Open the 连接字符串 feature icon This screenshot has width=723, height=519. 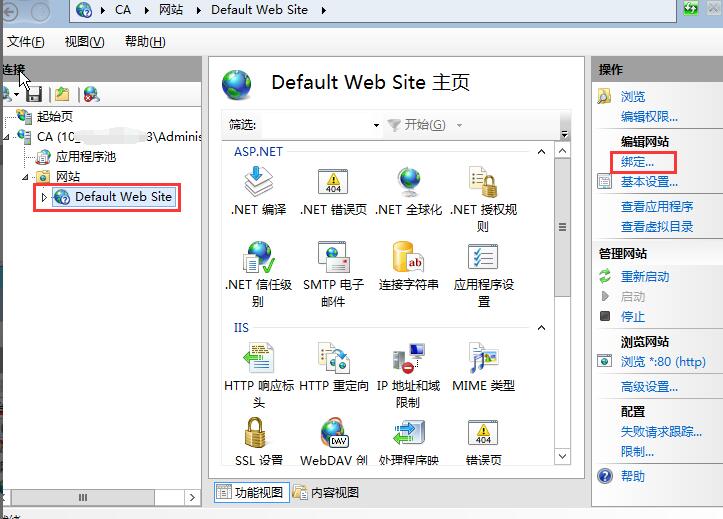(x=409, y=257)
